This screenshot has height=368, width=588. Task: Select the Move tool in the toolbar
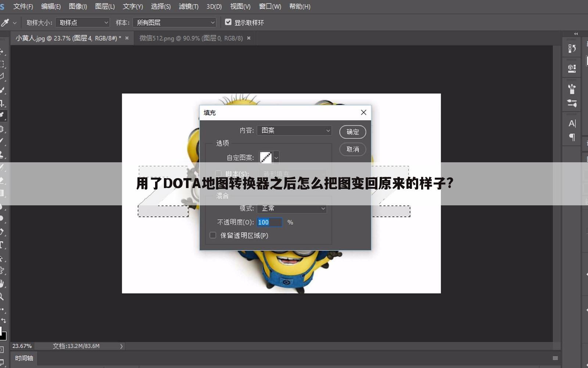click(x=2, y=51)
